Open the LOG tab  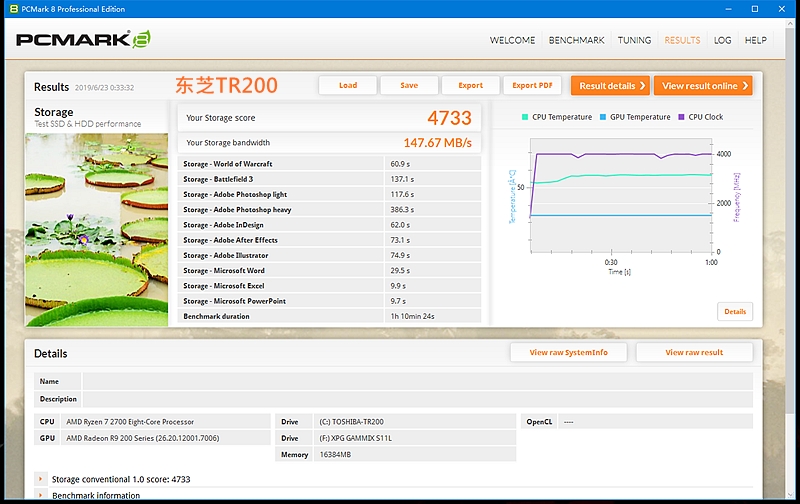(x=722, y=40)
